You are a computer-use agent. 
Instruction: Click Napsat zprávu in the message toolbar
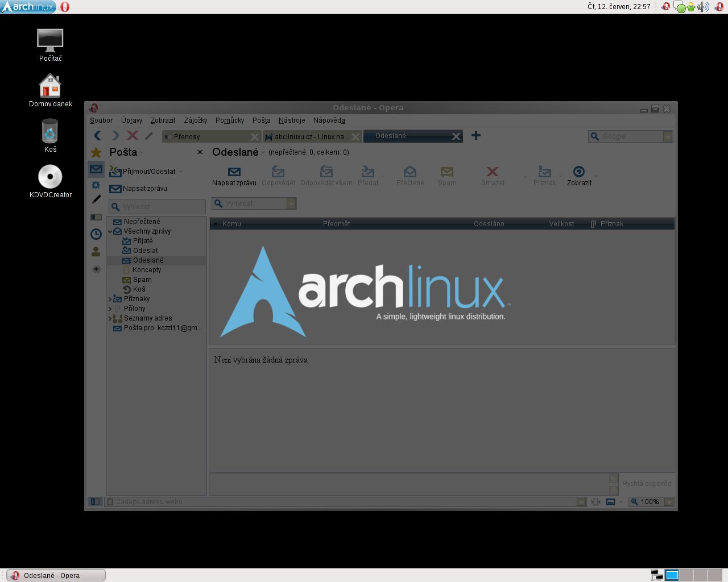pos(234,176)
